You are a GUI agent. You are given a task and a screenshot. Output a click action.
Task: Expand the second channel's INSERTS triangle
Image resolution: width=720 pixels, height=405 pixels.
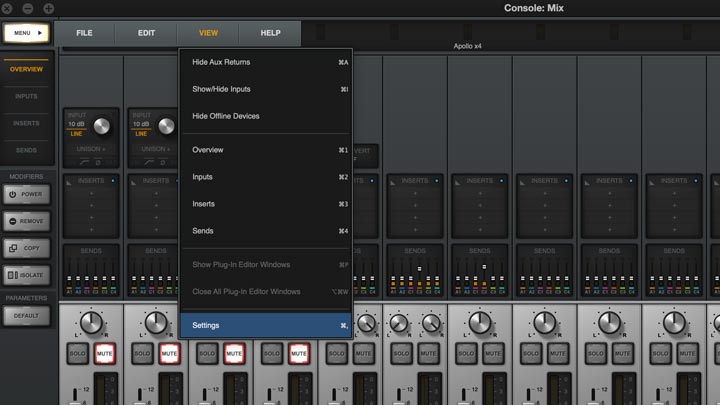coord(134,182)
